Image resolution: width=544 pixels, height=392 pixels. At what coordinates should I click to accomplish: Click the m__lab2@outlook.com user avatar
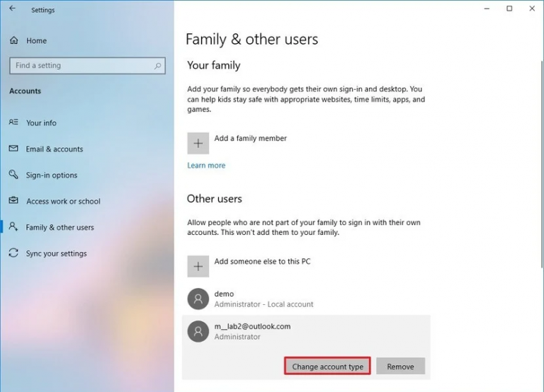(198, 331)
